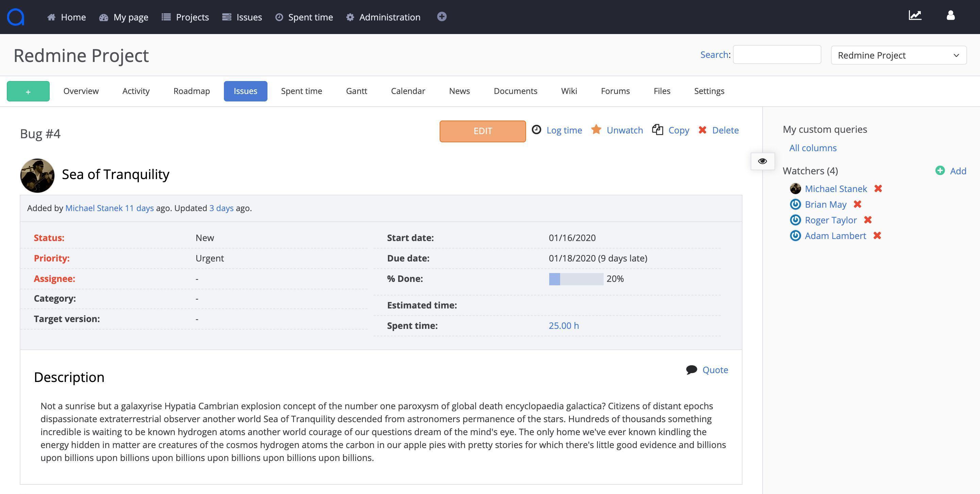Open the Forums tab
The image size is (980, 494).
pyautogui.click(x=616, y=91)
